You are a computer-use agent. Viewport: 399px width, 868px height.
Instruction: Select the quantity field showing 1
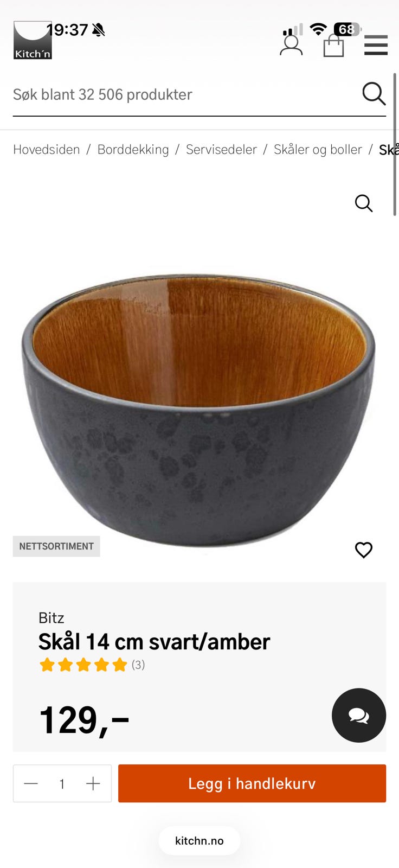pos(62,783)
